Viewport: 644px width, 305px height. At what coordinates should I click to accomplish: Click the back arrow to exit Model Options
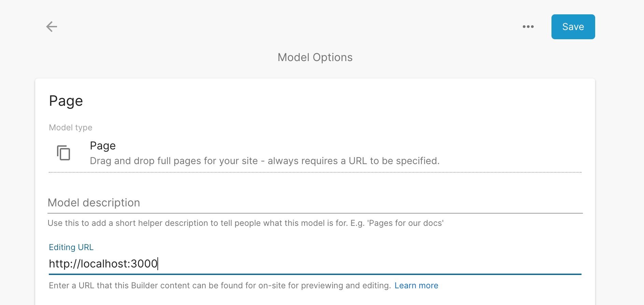(x=52, y=27)
